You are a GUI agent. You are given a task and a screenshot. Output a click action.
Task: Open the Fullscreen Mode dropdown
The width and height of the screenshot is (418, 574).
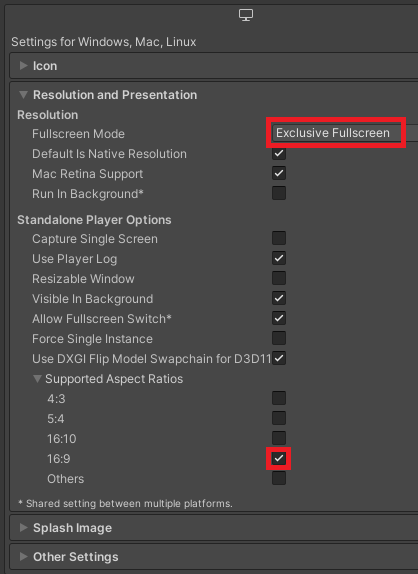(x=345, y=133)
